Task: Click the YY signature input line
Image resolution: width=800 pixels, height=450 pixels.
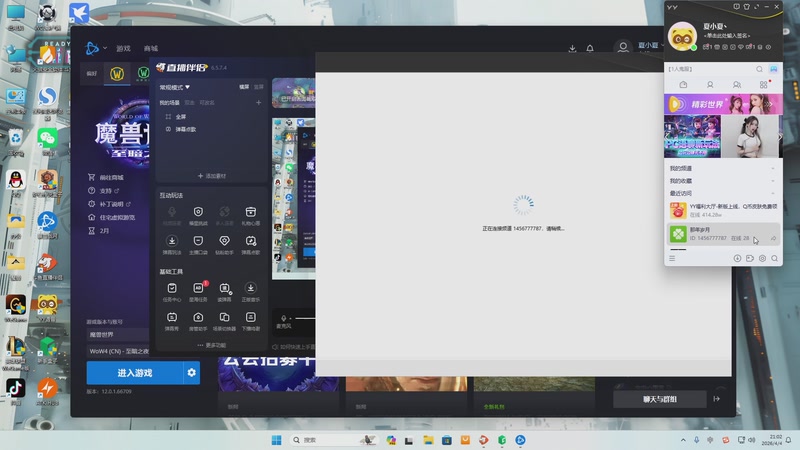Action: (x=727, y=36)
